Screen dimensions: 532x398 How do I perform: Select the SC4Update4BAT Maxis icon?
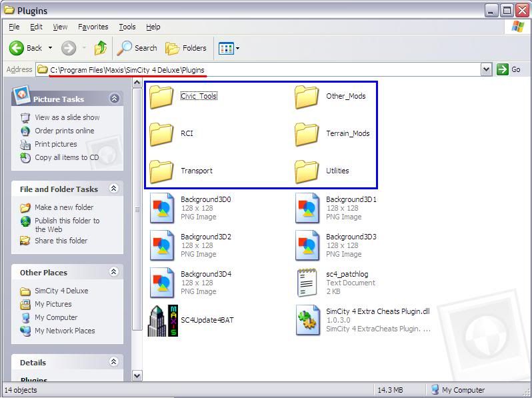(163, 321)
